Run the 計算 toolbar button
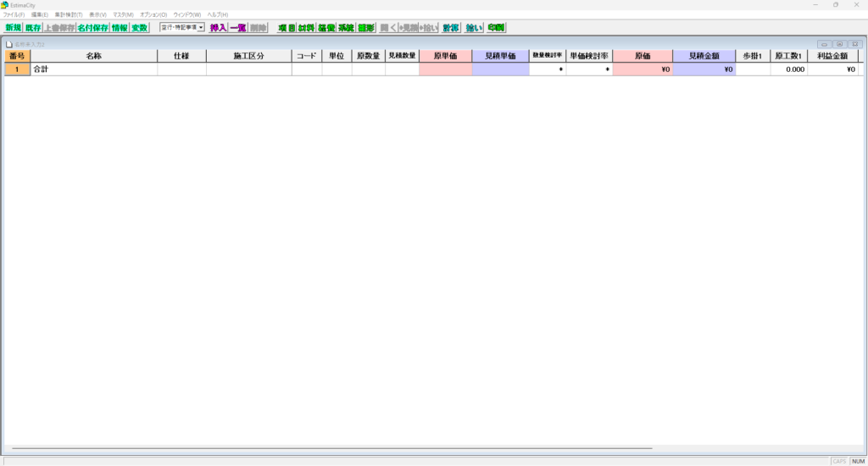Viewport: 868px width, 466px height. click(451, 28)
